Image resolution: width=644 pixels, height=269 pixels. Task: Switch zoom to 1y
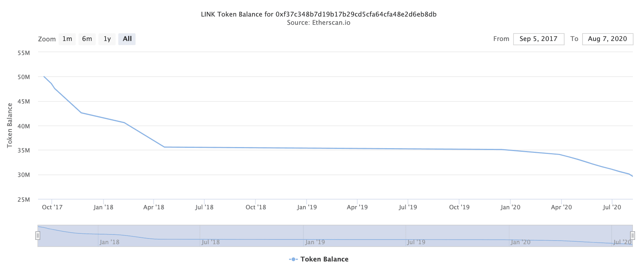[x=107, y=39]
